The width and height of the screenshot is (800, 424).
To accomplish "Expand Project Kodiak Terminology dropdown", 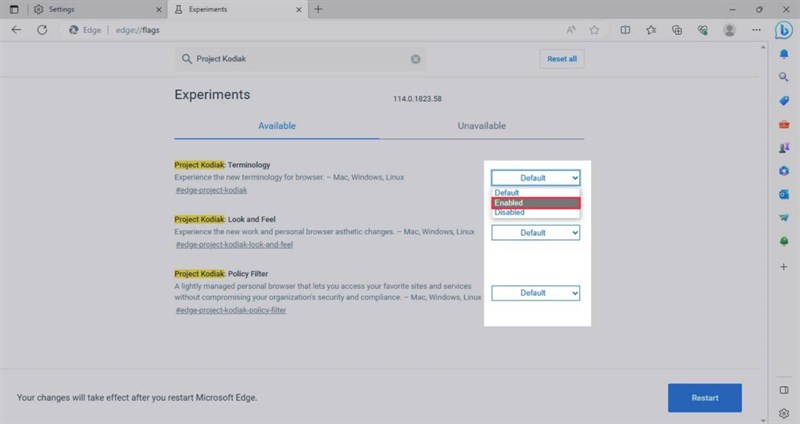I will click(x=535, y=178).
